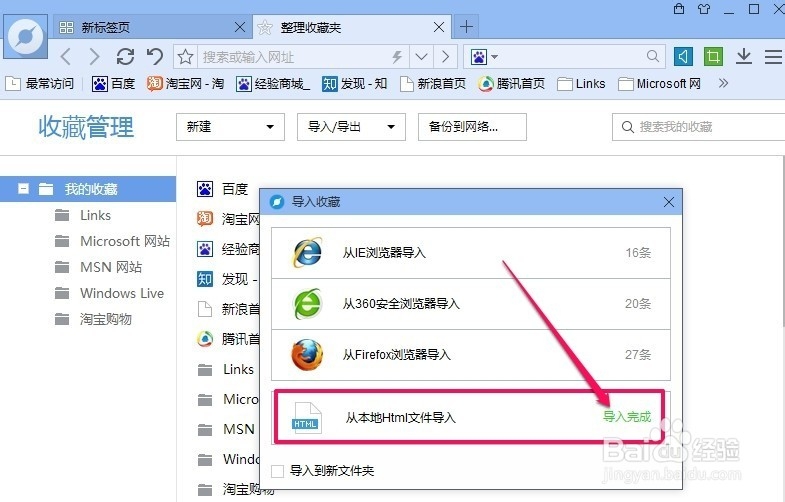Choose 从本地Html文件导入 option
Screen dimensions: 785x502
(x=471, y=417)
